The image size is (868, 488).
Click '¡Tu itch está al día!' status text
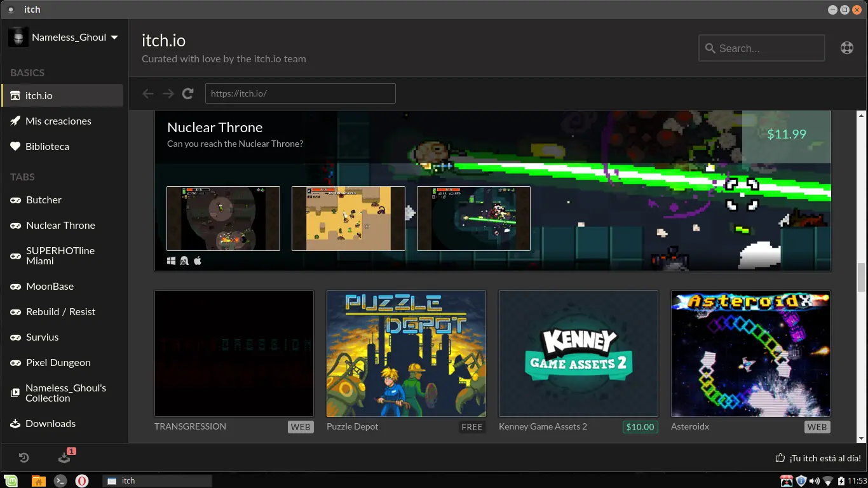825,458
